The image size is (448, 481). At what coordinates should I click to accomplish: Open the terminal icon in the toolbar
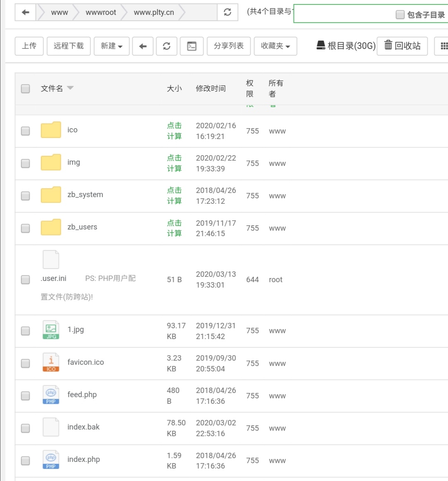(x=192, y=46)
